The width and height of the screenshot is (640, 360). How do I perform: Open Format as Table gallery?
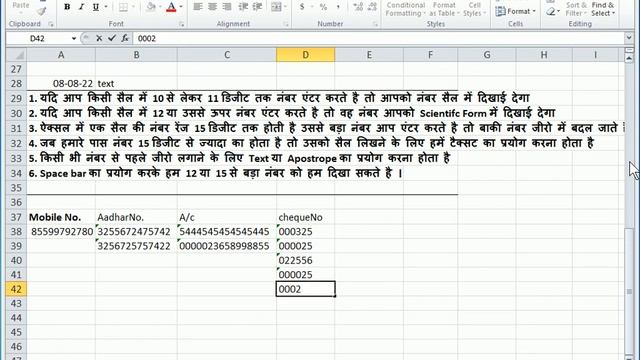point(444,9)
